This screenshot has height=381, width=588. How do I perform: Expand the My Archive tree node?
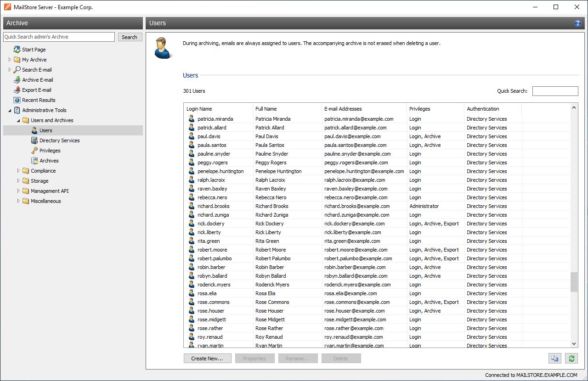10,60
